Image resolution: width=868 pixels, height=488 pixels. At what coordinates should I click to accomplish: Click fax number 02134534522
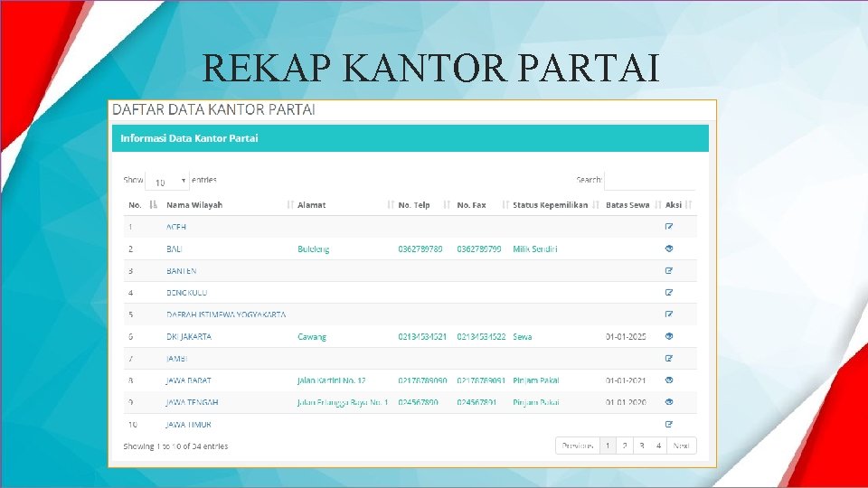(481, 336)
